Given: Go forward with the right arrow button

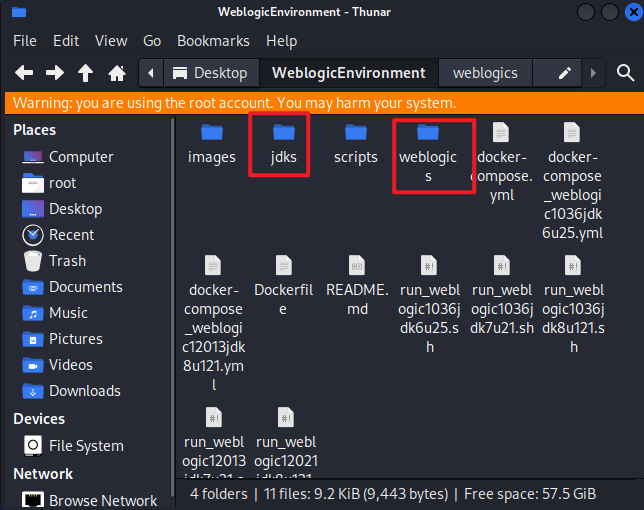Looking at the screenshot, I should [55, 73].
